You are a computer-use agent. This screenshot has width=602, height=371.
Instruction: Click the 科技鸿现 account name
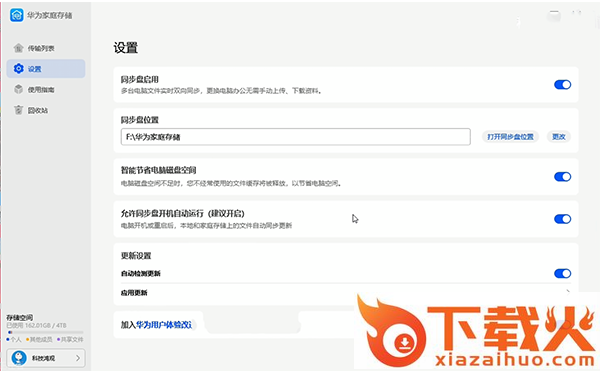pos(43,358)
